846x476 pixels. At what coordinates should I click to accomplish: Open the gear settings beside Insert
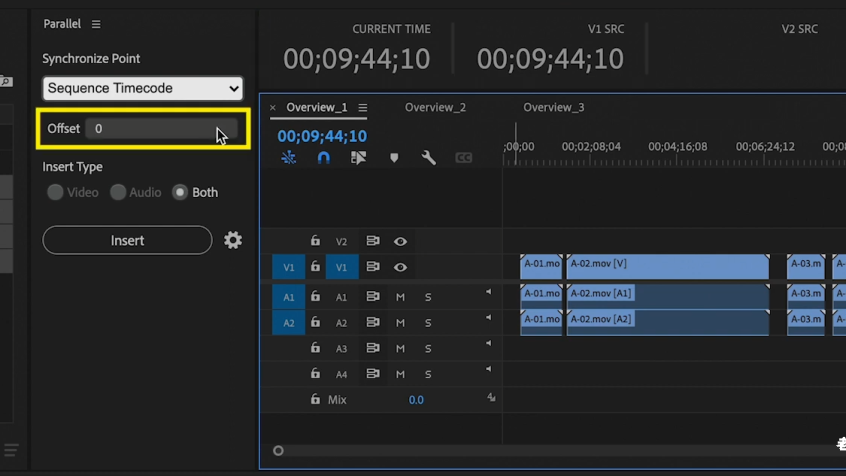tap(233, 240)
